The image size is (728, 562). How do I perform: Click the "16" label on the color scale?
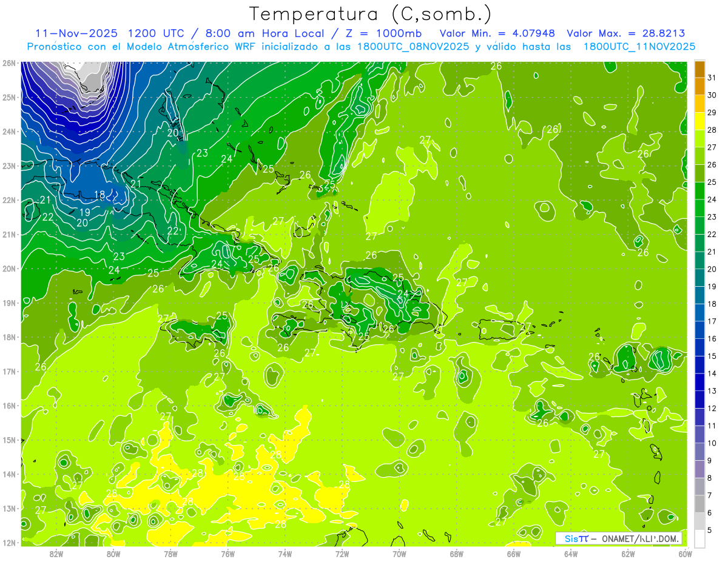tap(712, 338)
